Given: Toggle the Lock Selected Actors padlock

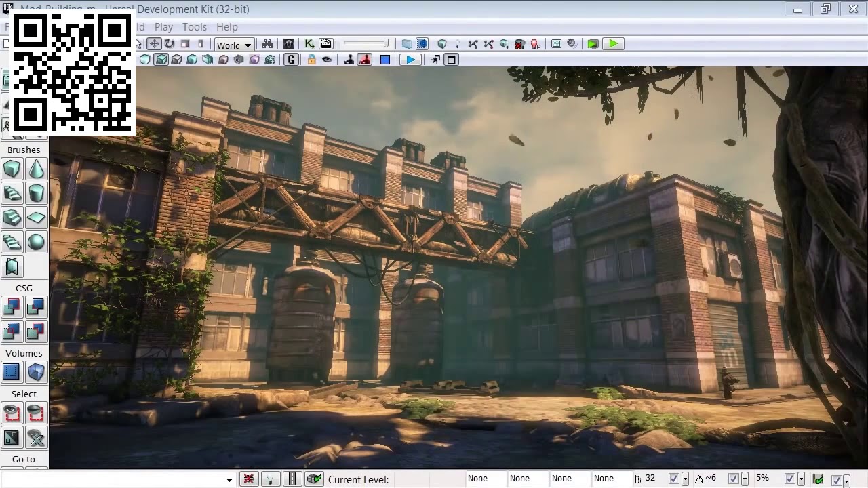Looking at the screenshot, I should point(311,60).
